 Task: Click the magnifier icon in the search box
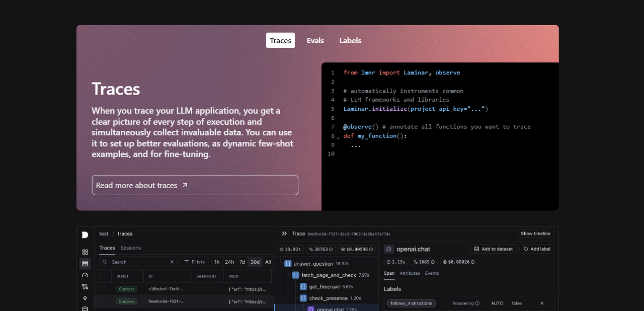tap(105, 262)
